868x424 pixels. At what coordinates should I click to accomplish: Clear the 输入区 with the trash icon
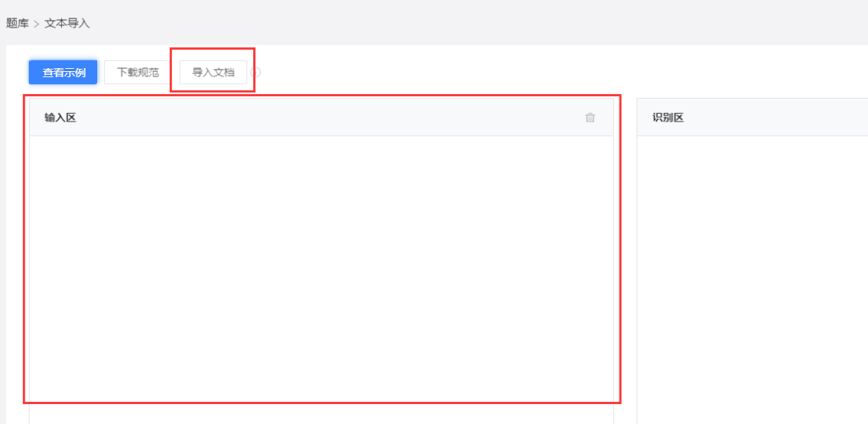(x=590, y=117)
